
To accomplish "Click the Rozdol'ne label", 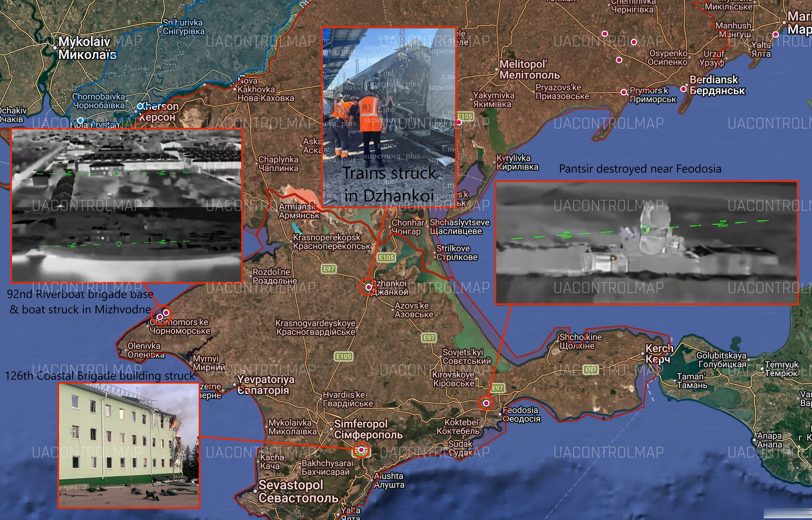I will [275, 276].
